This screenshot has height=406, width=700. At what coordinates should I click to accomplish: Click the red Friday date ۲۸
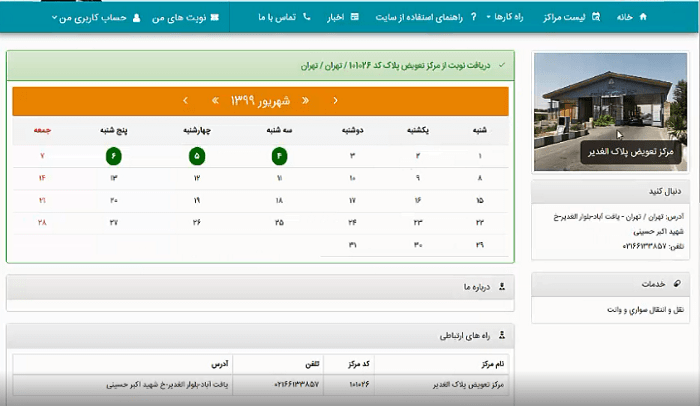click(42, 222)
